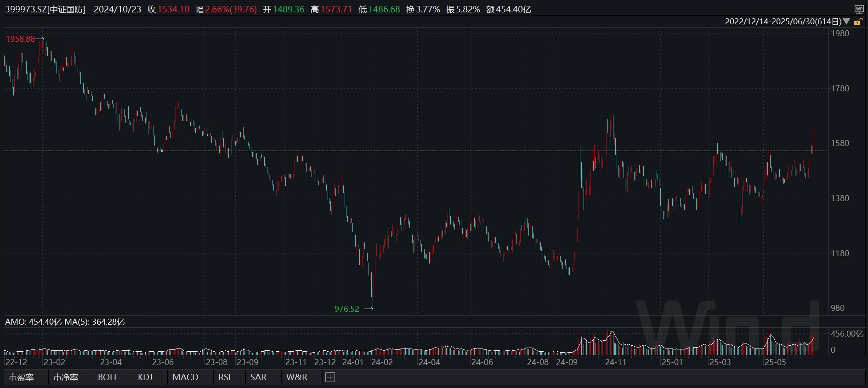The image size is (868, 388).
Task: Toggle the yellow padlock date-range lock
Action: click(x=858, y=22)
